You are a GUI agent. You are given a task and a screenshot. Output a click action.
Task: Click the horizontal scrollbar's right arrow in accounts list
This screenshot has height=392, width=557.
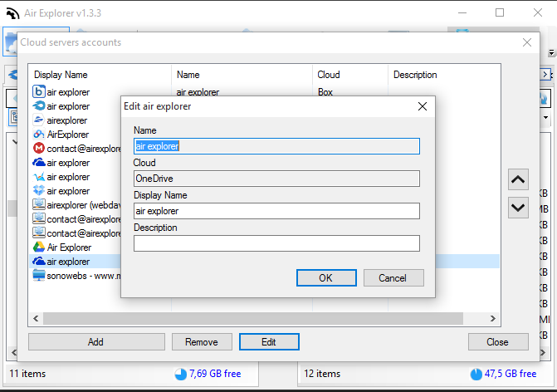493,318
